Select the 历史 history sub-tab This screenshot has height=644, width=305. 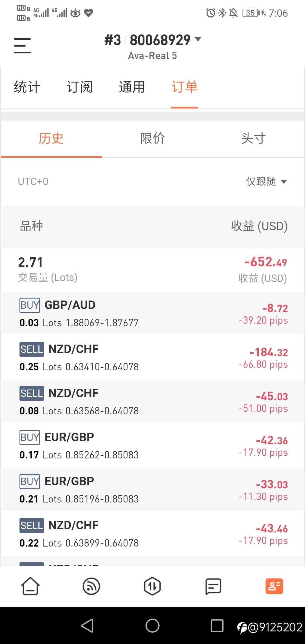pos(51,138)
